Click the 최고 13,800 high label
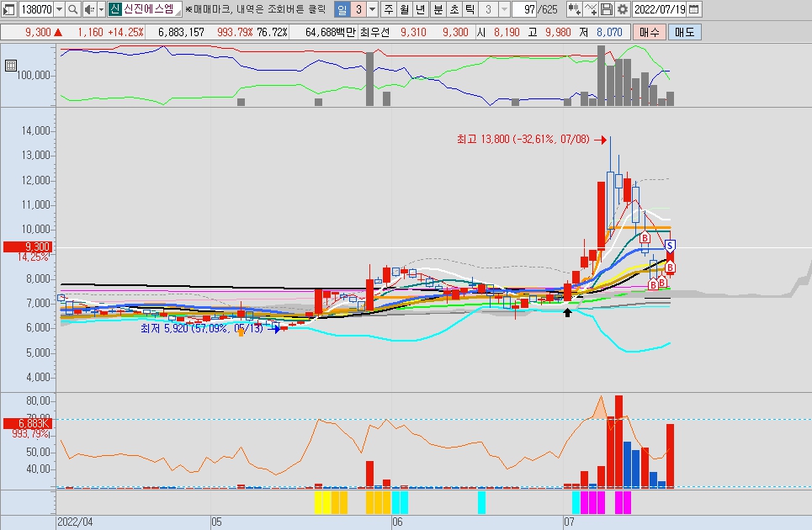The width and height of the screenshot is (812, 530). coord(523,139)
